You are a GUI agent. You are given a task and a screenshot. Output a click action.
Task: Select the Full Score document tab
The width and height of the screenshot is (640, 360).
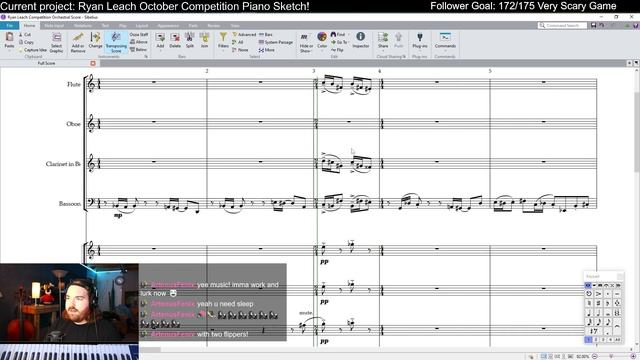point(46,63)
